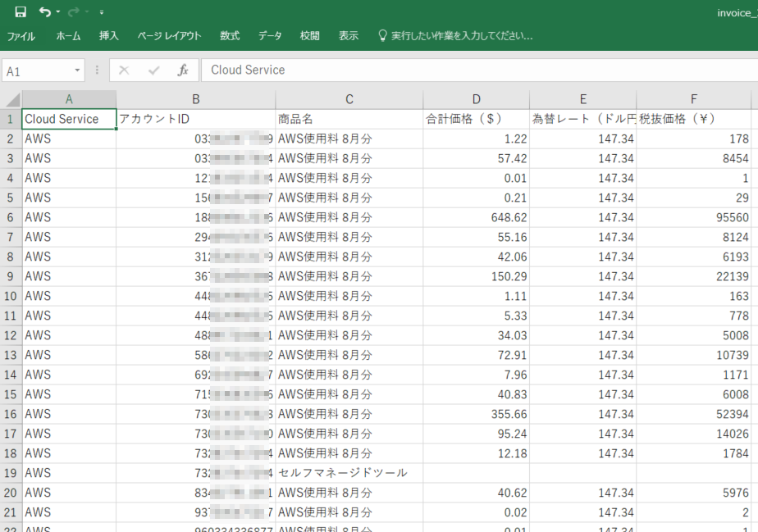Screen dimensions: 758x532
Task: Click the Save icon in quick access toolbar
Action: coord(21,12)
